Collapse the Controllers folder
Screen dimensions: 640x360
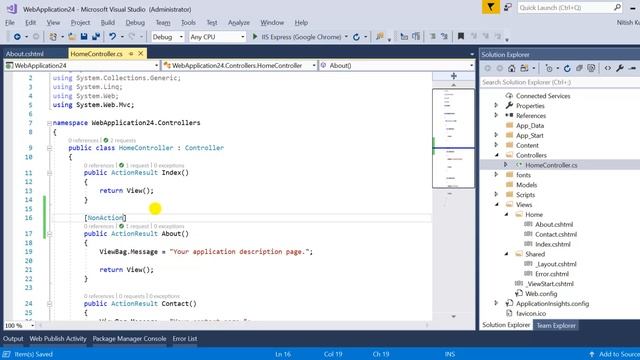tap(497, 155)
